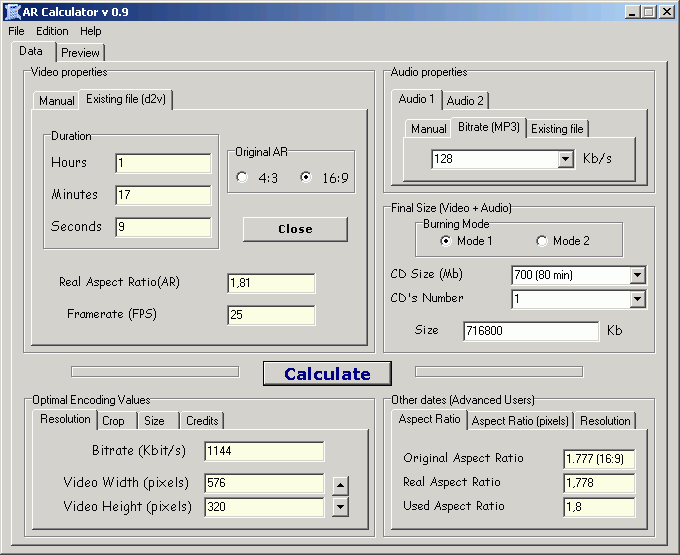Select the Aspect Ratio tab under Other dates
The height and width of the screenshot is (555, 680).
pyautogui.click(x=429, y=419)
